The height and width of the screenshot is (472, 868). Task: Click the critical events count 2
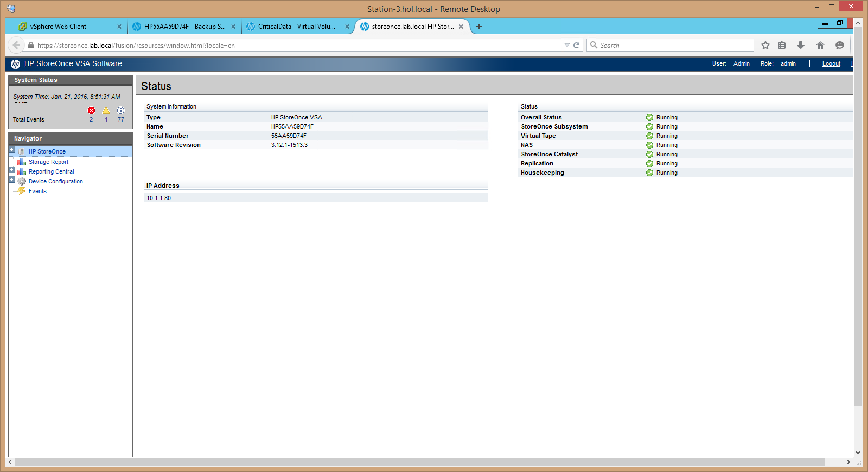(x=91, y=119)
